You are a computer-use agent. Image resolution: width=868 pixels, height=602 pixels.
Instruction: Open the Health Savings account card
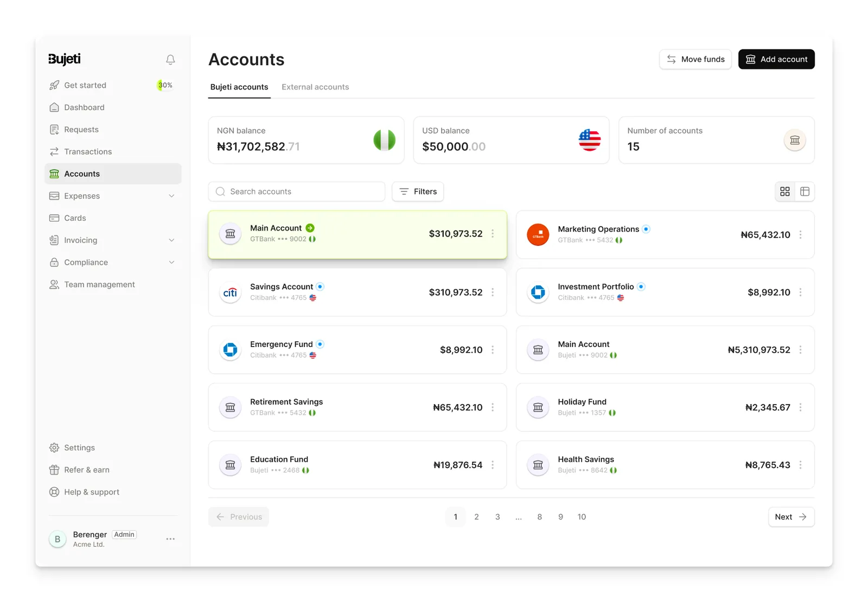pos(665,465)
